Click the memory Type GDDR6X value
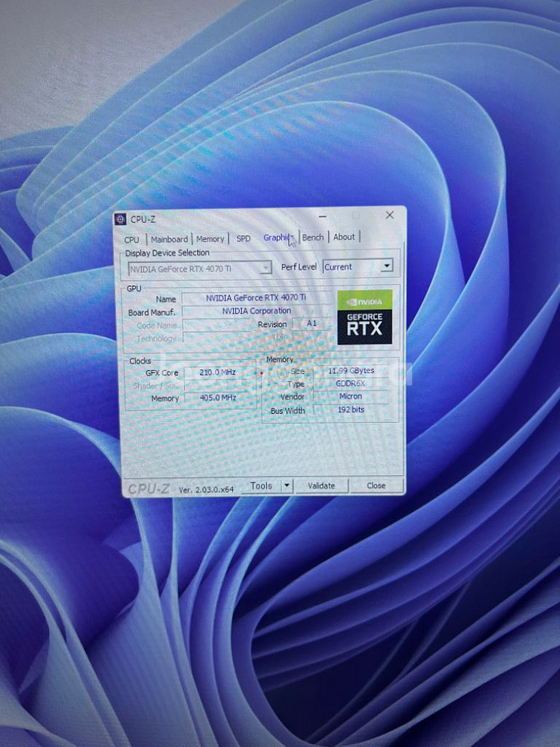 tap(351, 383)
